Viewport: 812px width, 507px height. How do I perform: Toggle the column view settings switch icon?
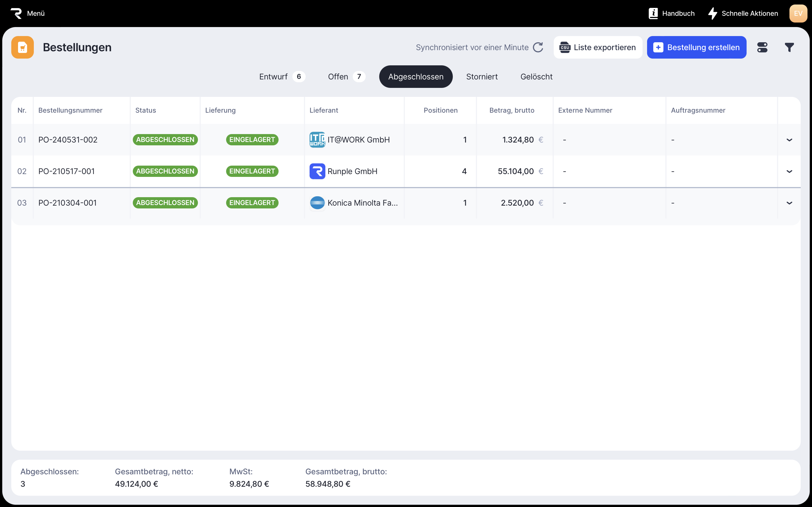[762, 47]
